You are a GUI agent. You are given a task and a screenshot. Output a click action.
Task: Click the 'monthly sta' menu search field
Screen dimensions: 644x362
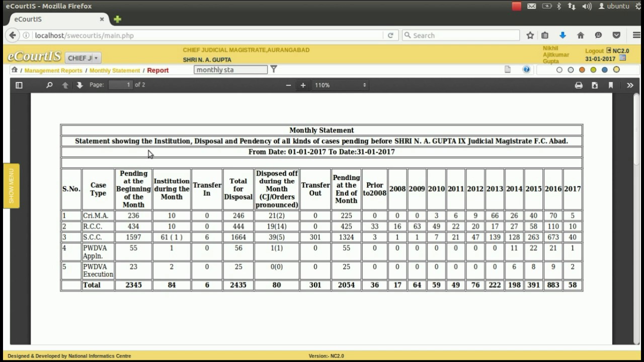(230, 69)
